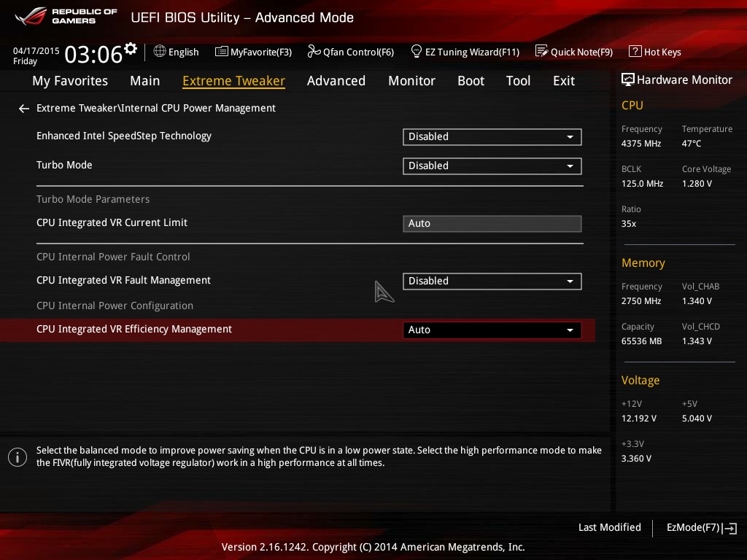Click the Turbo Mode Parameters heading
Image resolution: width=747 pixels, height=560 pixels.
click(93, 199)
